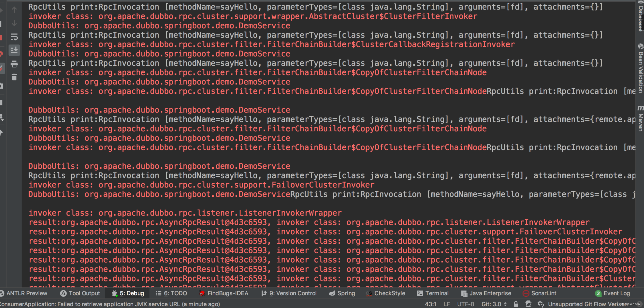The width and height of the screenshot is (644, 308).
Task: Click the camera thread dump icon
Action: (1, 86)
